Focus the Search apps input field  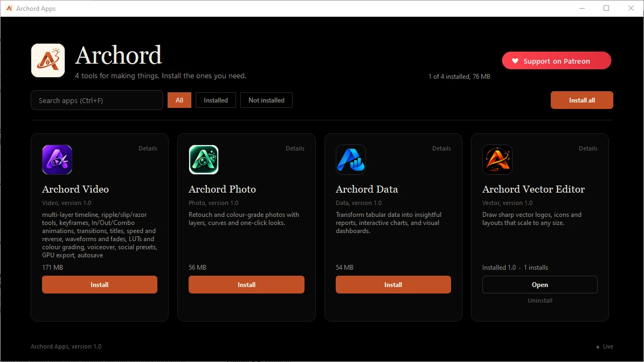(x=97, y=100)
